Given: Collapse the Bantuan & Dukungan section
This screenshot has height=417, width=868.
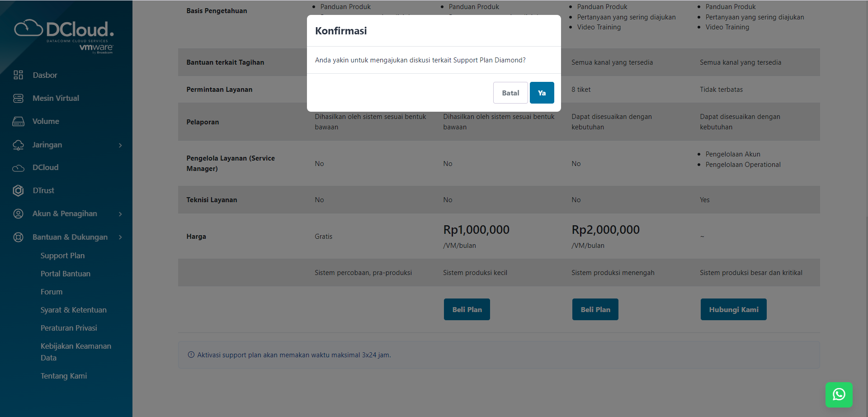Looking at the screenshot, I should (x=120, y=237).
